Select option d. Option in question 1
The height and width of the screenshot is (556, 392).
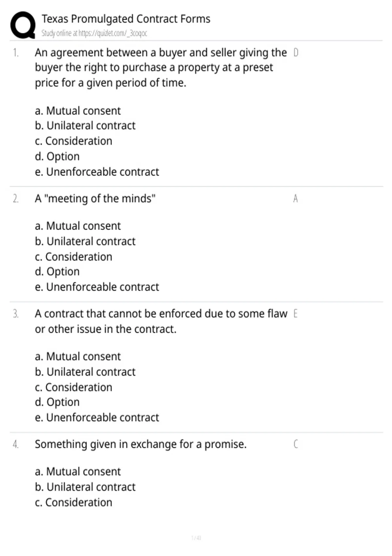[x=57, y=156]
